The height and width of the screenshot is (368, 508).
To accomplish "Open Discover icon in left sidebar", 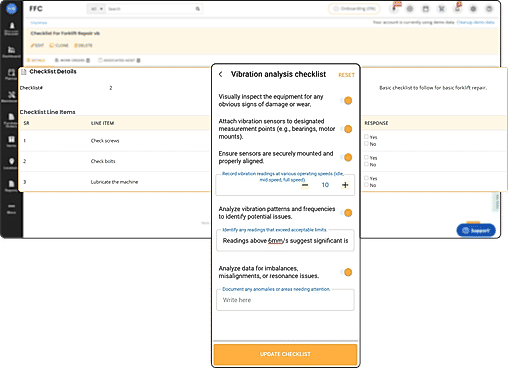I will click(11, 28).
